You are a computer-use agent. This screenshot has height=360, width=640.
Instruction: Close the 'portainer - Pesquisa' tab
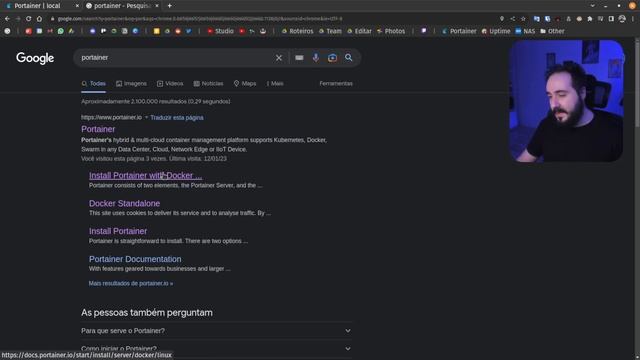click(157, 6)
